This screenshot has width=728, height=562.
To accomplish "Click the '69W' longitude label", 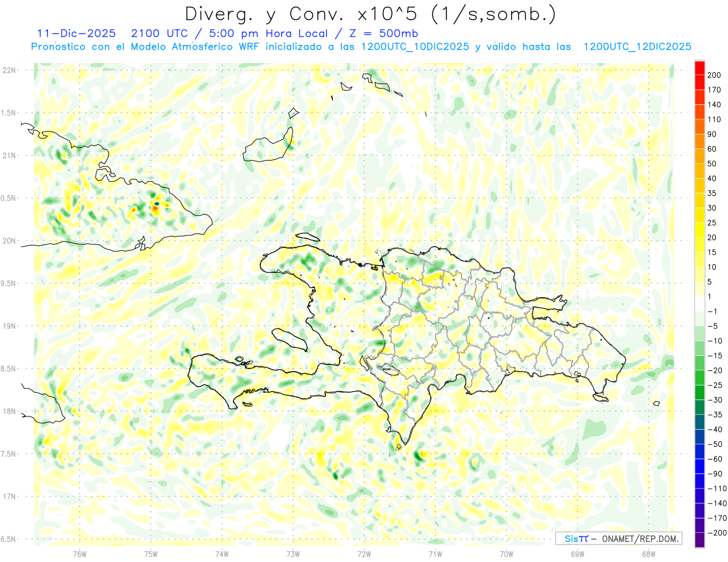I will [578, 554].
